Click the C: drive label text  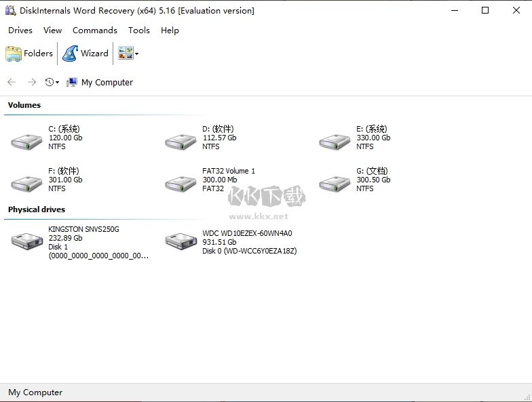click(64, 129)
